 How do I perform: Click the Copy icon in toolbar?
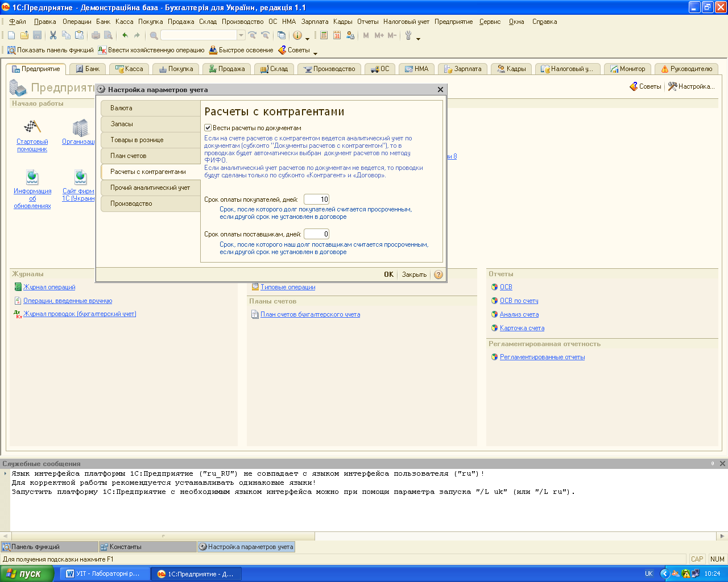(66, 35)
